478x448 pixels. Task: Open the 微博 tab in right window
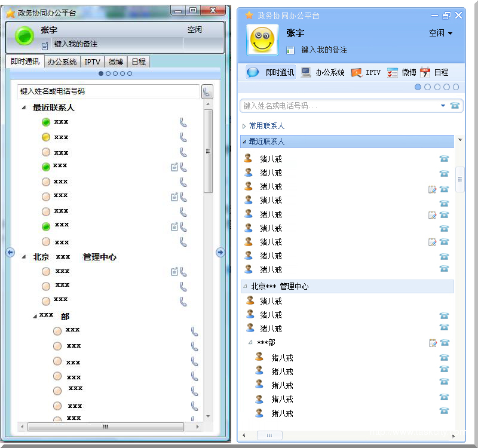[402, 72]
